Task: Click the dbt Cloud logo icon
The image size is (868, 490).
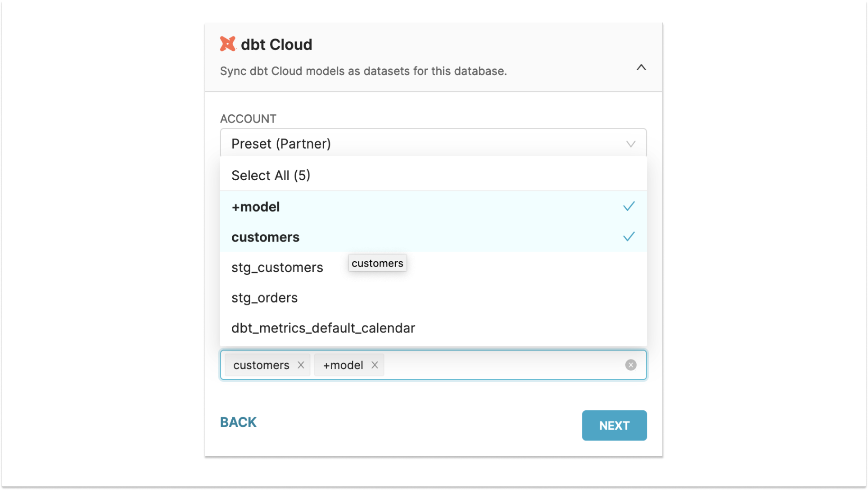Action: tap(228, 44)
